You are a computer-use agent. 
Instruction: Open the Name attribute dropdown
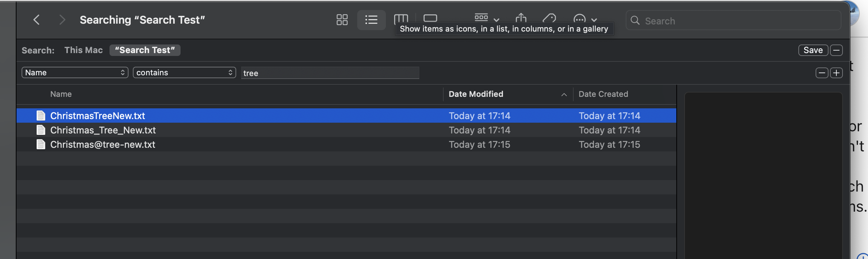point(75,72)
